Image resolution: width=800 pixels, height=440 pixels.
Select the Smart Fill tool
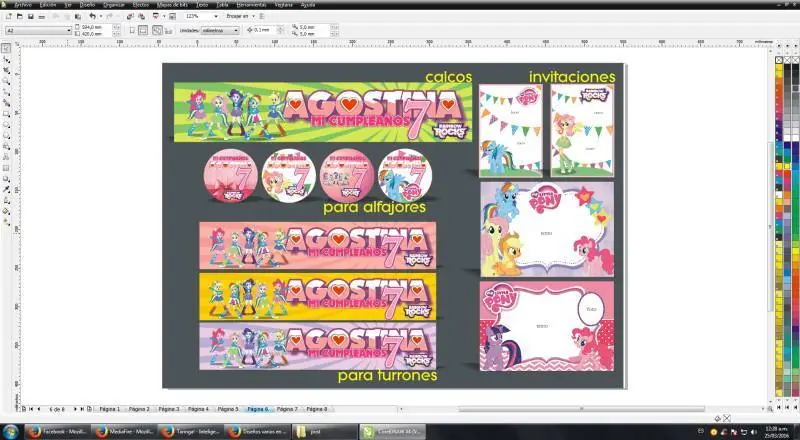[x=6, y=103]
